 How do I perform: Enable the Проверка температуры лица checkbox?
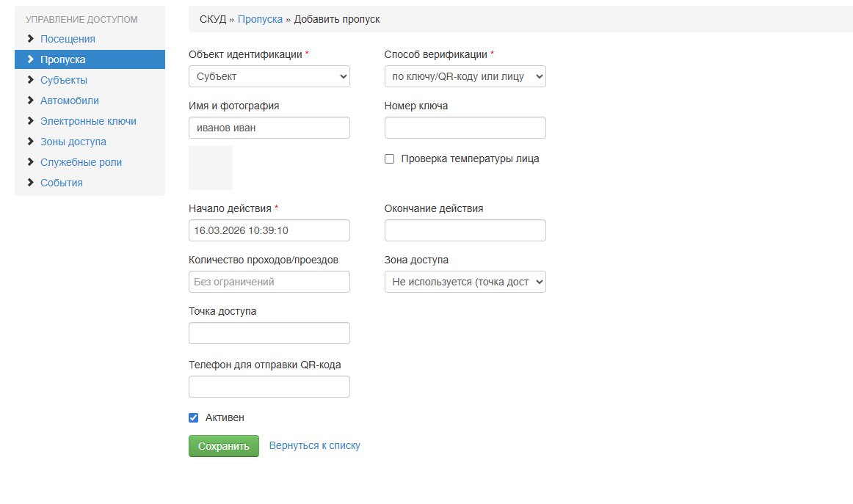(390, 158)
